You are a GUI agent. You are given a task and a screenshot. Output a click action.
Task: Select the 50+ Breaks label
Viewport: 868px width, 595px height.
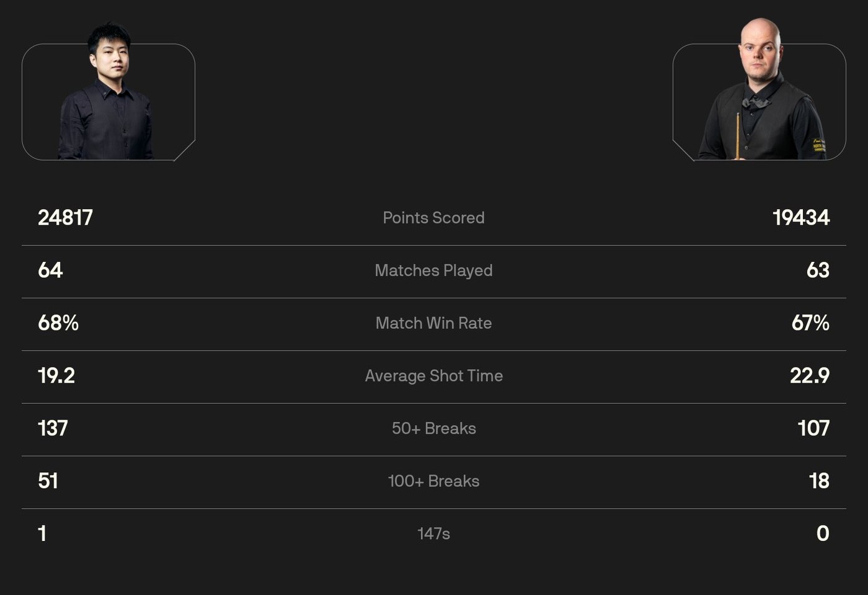[433, 429]
